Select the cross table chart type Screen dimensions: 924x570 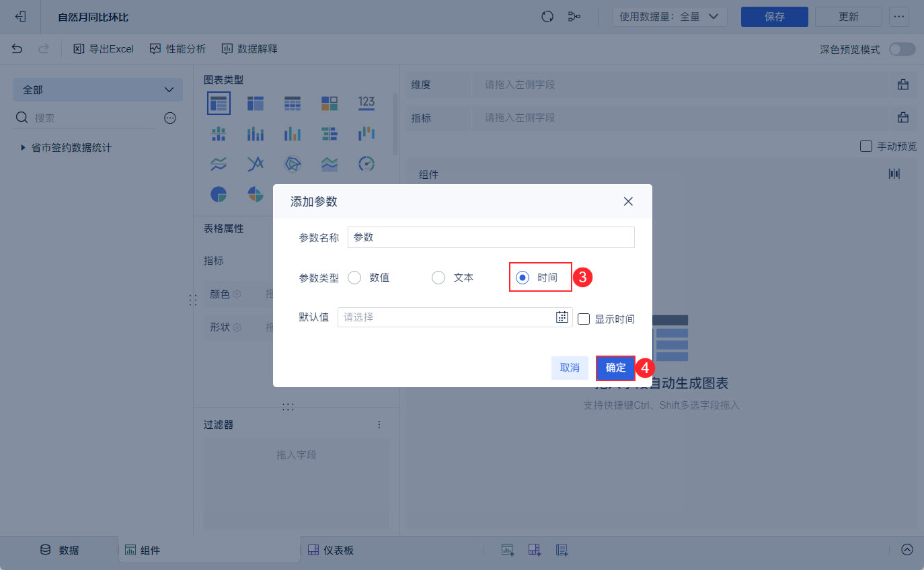[256, 103]
